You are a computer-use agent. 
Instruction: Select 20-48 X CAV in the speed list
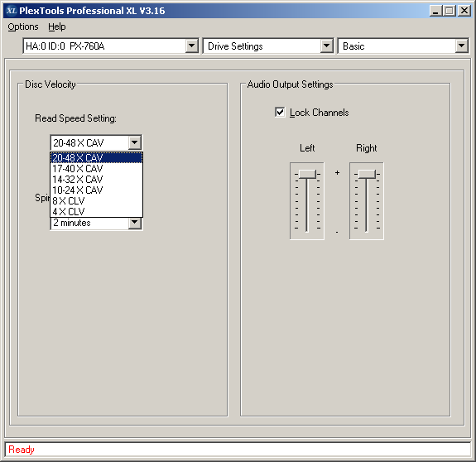pos(97,158)
